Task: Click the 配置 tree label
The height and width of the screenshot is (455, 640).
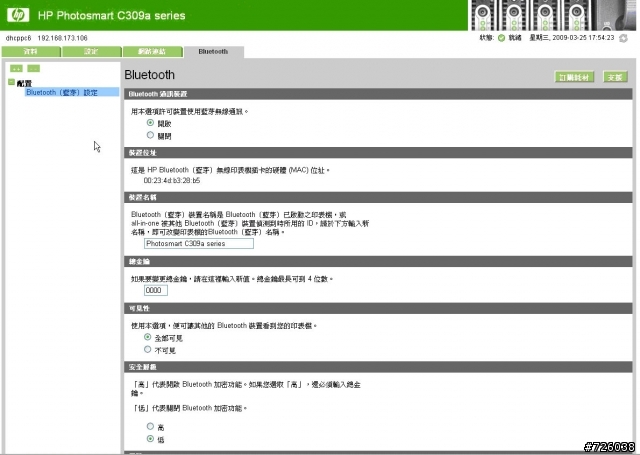Action: 24,83
